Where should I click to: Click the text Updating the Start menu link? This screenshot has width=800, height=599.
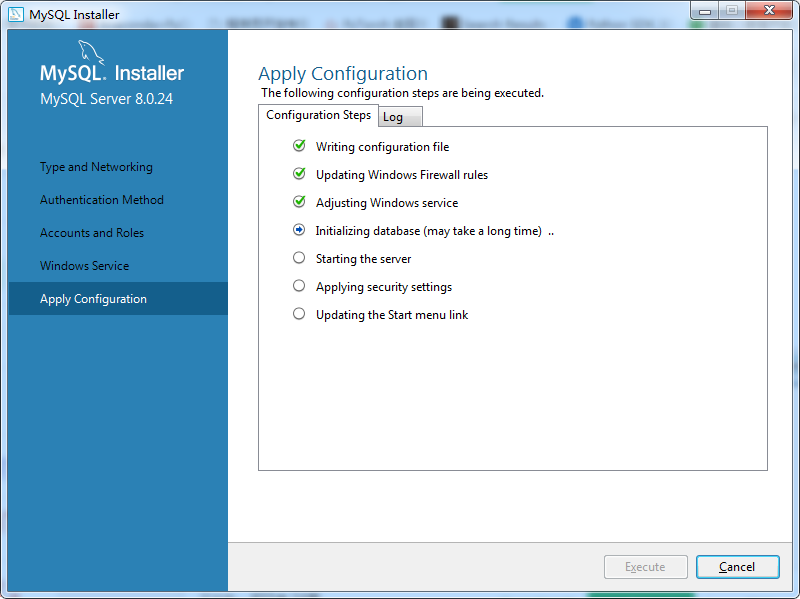[392, 315]
